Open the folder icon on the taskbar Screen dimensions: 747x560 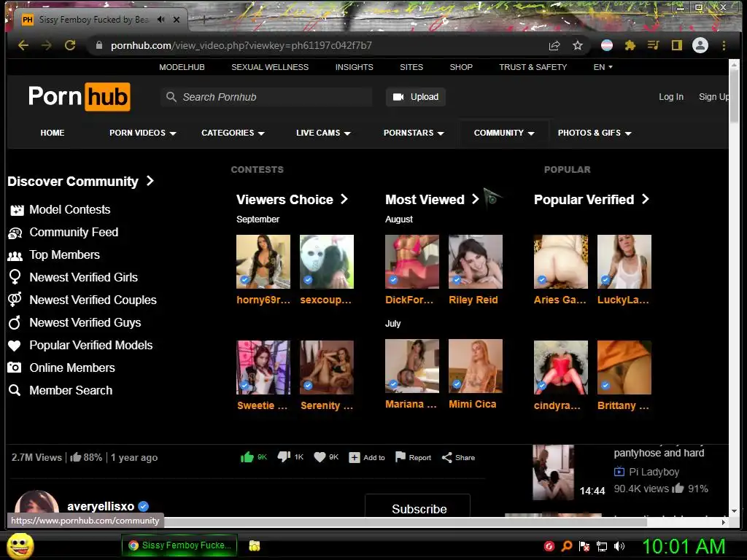pyautogui.click(x=255, y=546)
